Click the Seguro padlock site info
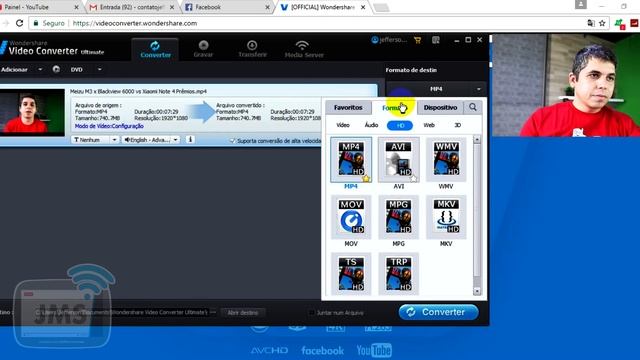640x360 pixels. coord(49,23)
